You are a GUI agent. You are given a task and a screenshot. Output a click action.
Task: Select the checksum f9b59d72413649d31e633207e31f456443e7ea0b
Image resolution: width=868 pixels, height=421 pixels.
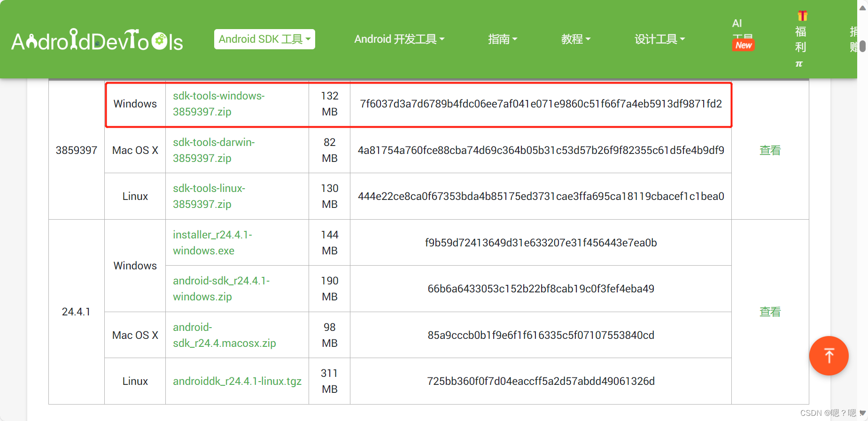541,243
